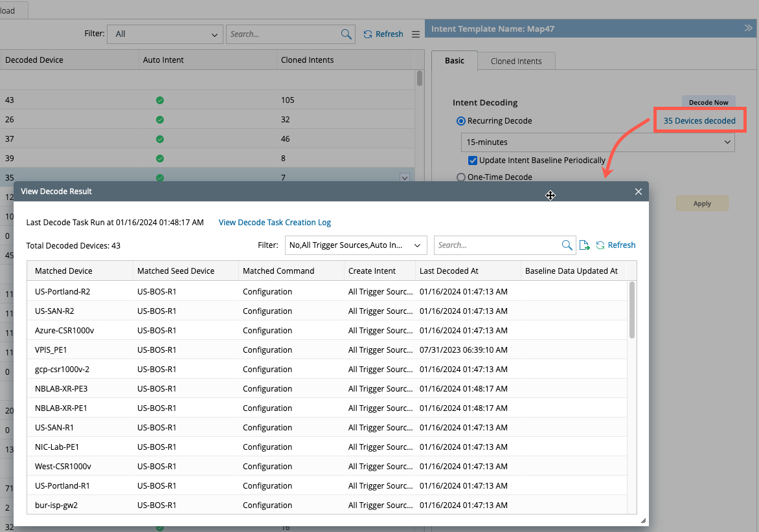Click the search magnifier in the top toolbar
Screen dimensions: 759x532
point(346,34)
